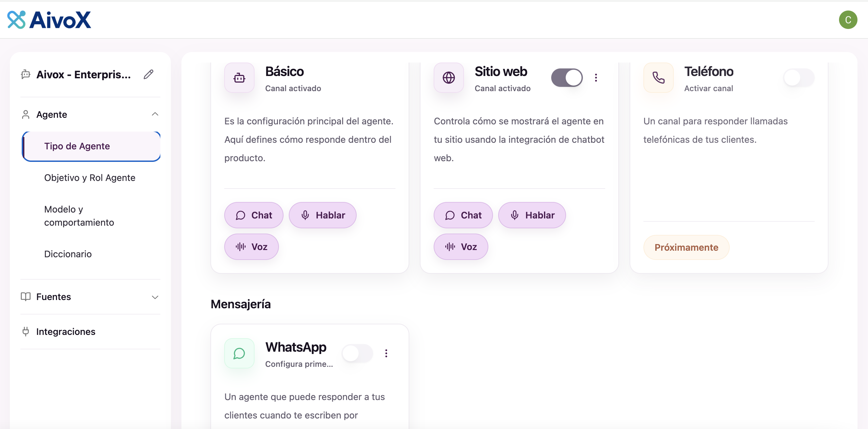This screenshot has height=429, width=868.
Task: Edit agent name with pencil icon
Action: pos(149,74)
